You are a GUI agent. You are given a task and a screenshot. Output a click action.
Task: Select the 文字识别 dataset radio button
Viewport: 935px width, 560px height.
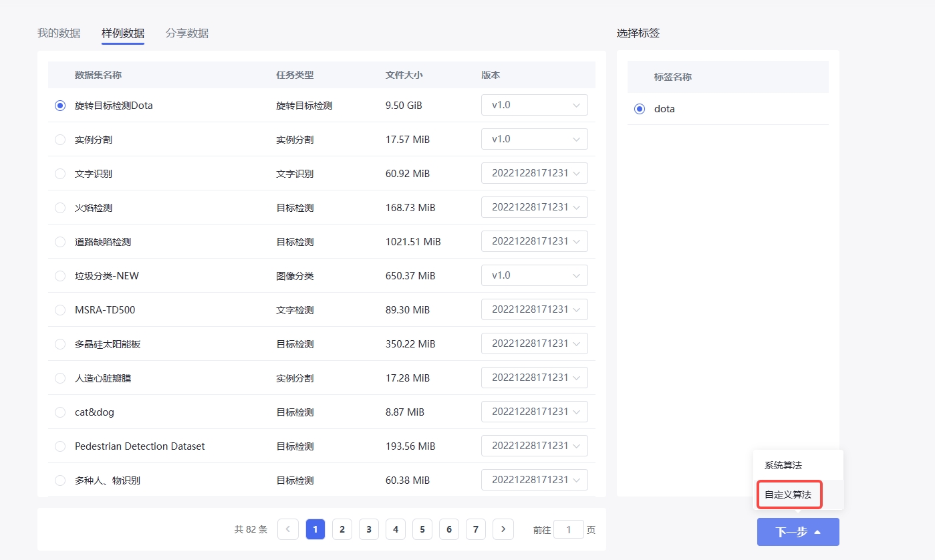[60, 174]
